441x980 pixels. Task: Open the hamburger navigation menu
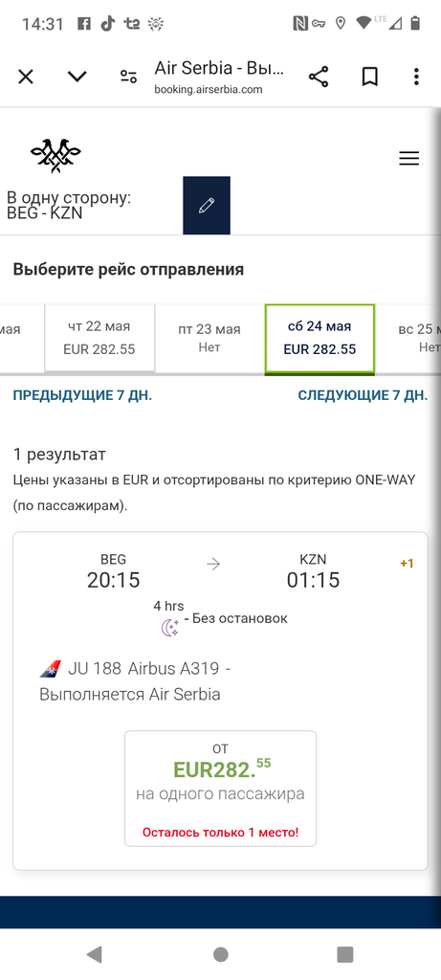tap(409, 159)
